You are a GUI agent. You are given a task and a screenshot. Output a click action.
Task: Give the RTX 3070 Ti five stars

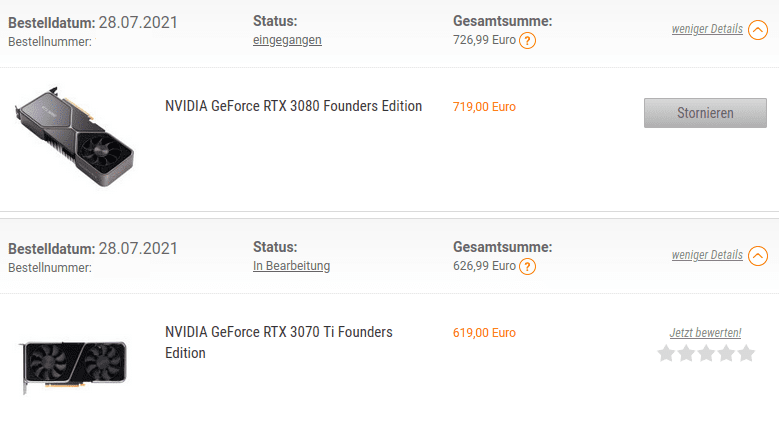(745, 353)
